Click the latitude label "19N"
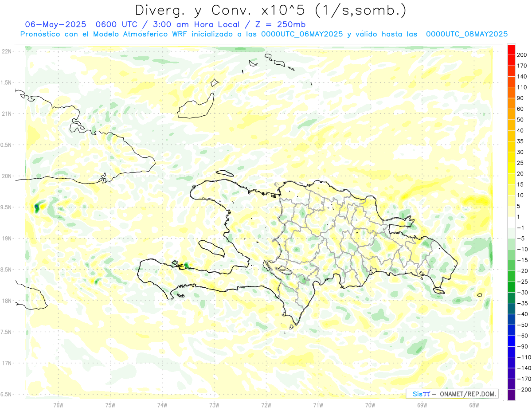Image resolution: width=532 pixels, height=411 pixels. tap(7, 239)
